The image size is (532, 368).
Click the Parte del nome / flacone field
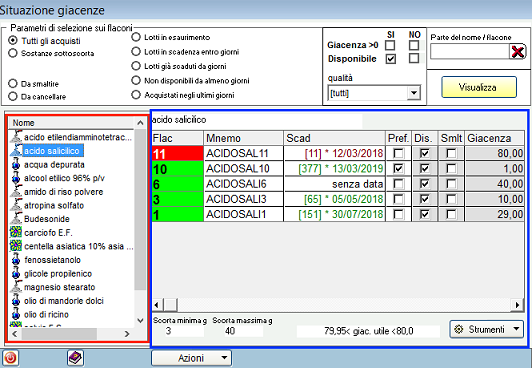(x=470, y=52)
